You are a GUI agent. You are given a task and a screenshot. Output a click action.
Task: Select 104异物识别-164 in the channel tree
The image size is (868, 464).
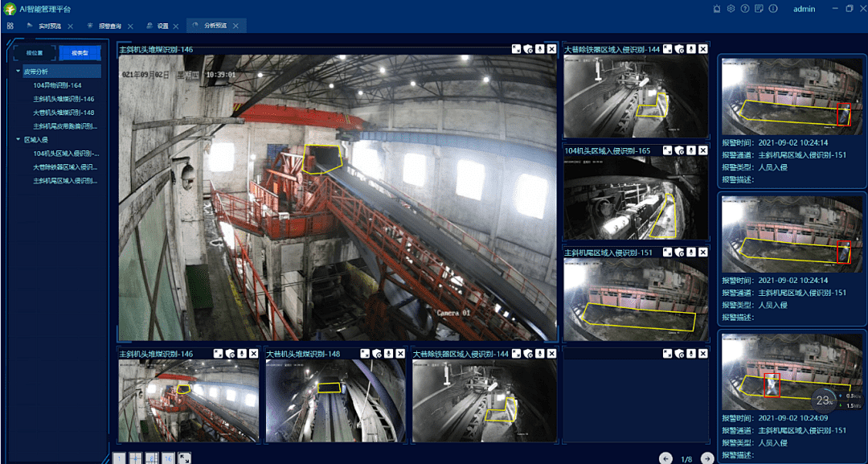57,85
